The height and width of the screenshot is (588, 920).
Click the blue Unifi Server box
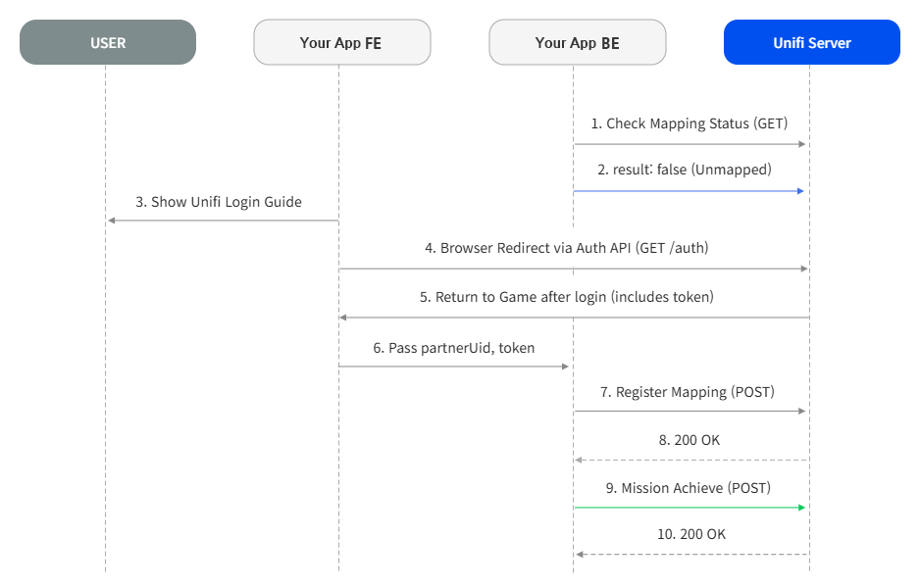click(x=812, y=42)
